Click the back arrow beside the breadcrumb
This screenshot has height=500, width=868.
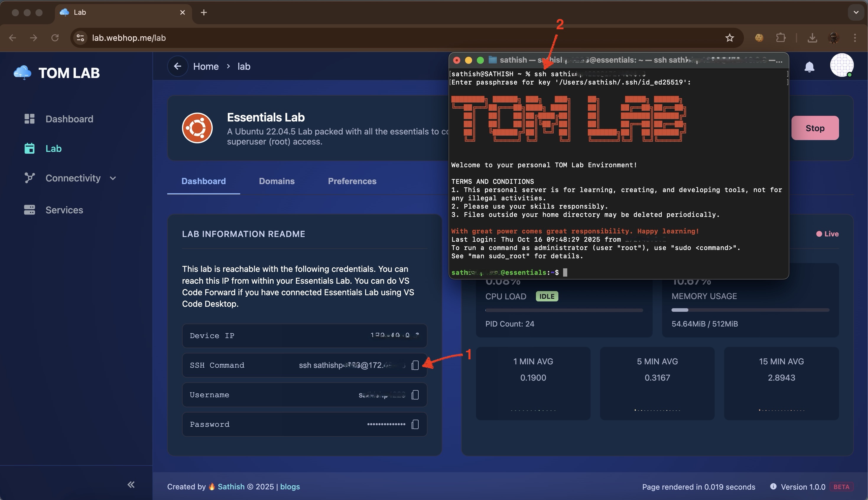click(178, 66)
